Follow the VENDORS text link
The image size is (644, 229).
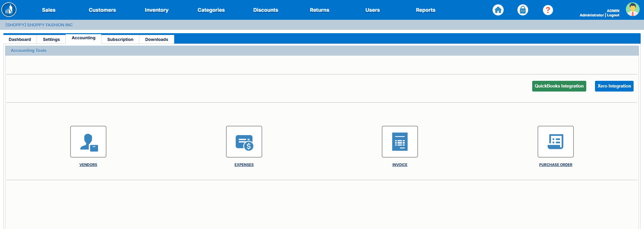pos(88,165)
